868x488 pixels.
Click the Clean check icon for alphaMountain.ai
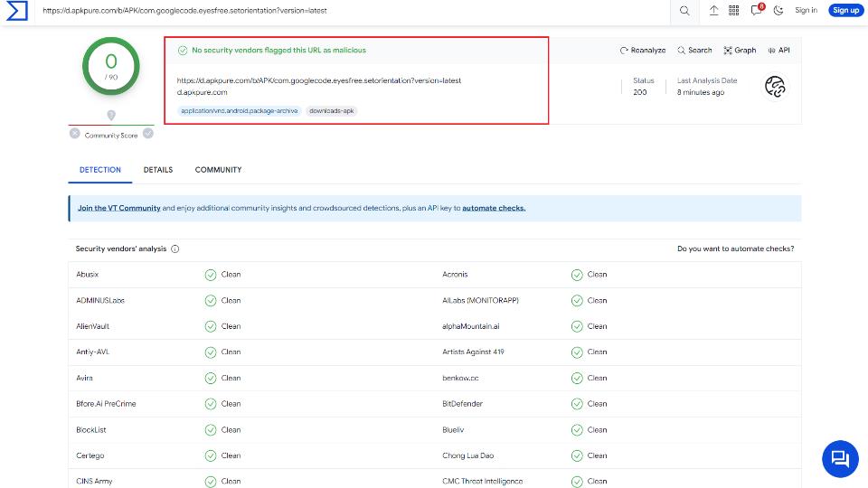pyautogui.click(x=577, y=326)
